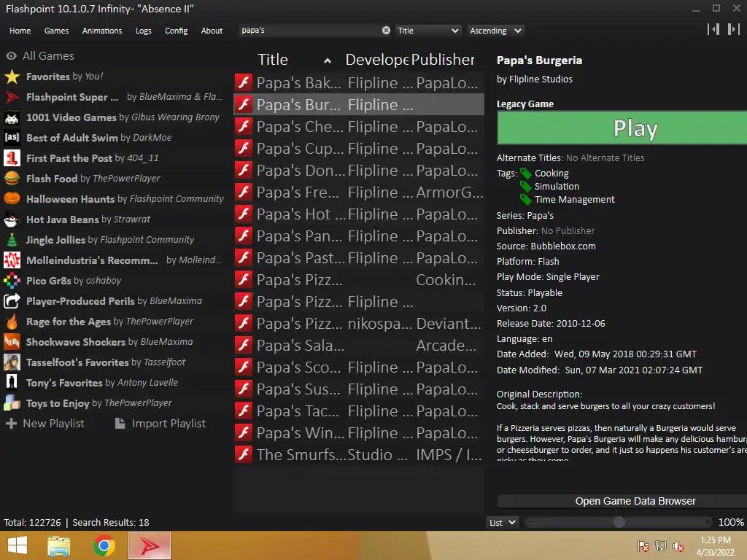Open the Flashpoint Super playlist icon
747x560 pixels.
[x=12, y=97]
